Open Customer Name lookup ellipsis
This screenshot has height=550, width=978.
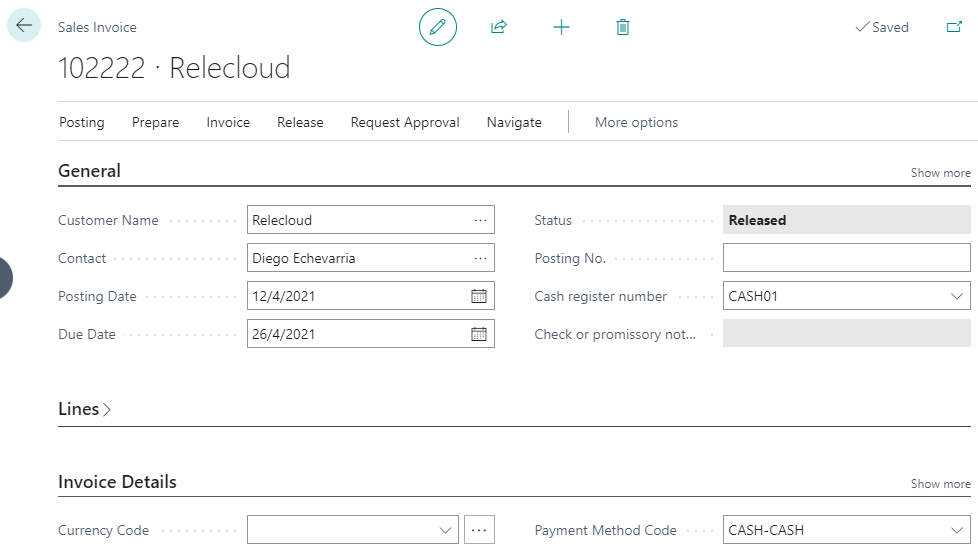click(480, 220)
